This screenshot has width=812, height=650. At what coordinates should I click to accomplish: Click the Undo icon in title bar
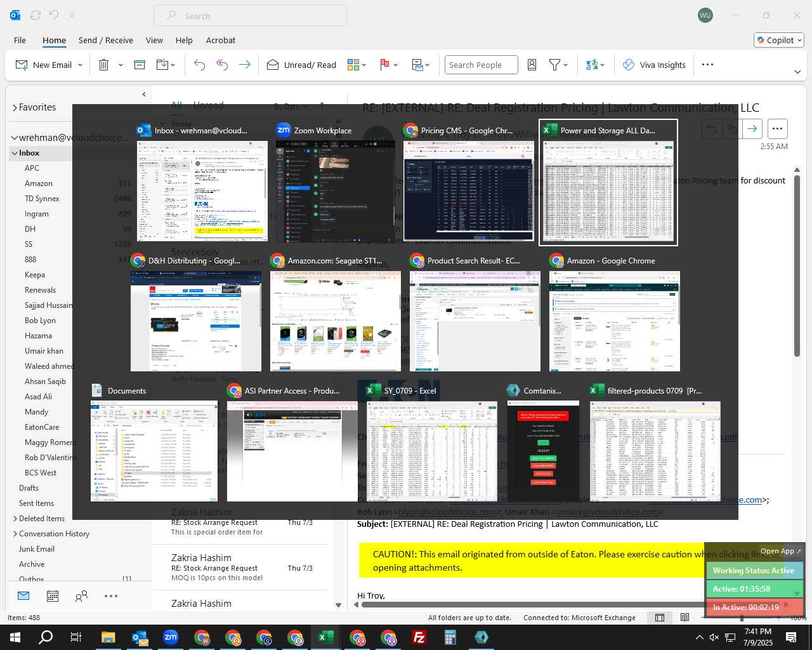54,15
